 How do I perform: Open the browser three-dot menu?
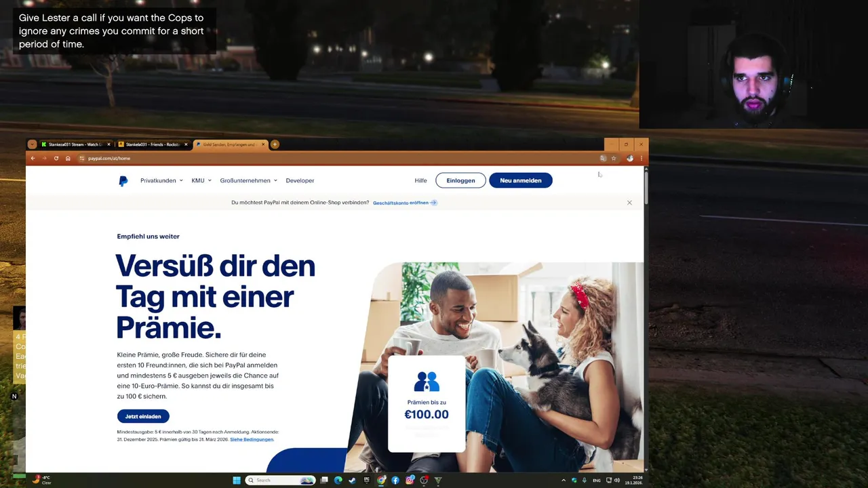point(642,159)
